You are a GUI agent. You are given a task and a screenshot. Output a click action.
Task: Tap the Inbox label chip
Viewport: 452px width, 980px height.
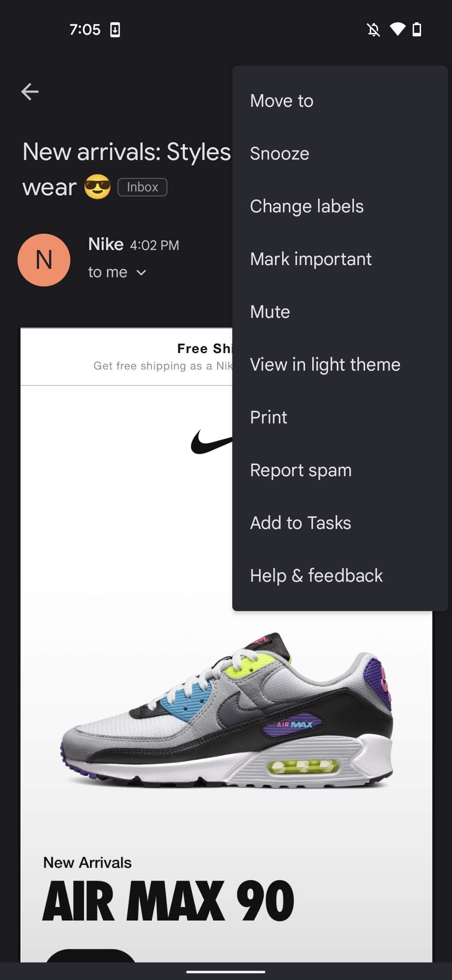pyautogui.click(x=142, y=187)
